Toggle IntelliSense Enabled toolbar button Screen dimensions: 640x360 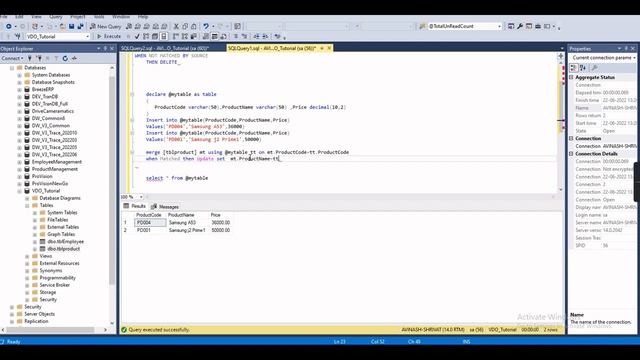point(164,36)
